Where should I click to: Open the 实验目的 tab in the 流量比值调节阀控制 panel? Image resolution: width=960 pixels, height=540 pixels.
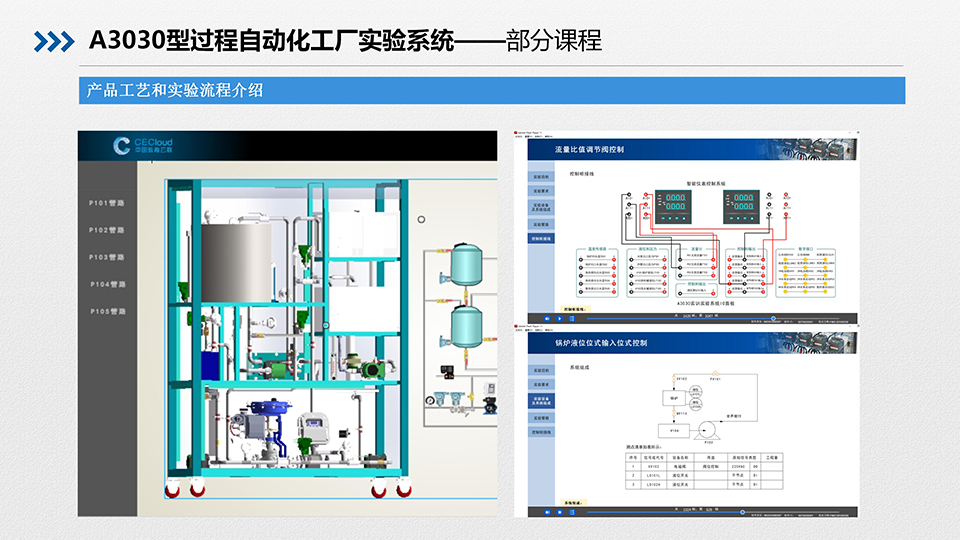(540, 175)
